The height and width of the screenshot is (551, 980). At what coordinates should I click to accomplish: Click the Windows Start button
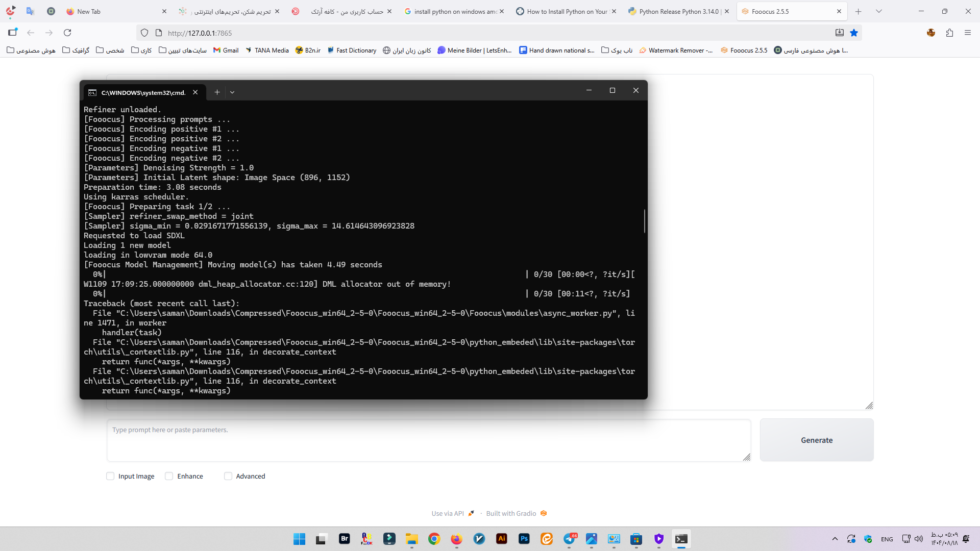click(x=299, y=539)
